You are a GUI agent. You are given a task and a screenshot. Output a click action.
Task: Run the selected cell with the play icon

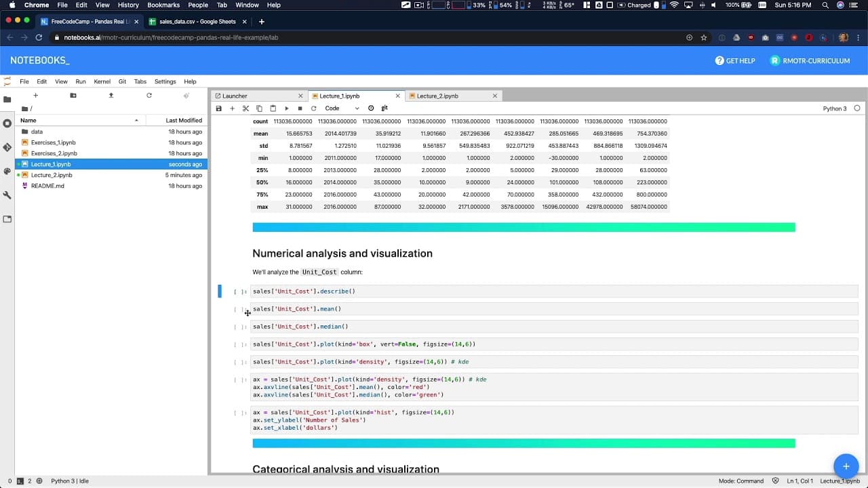point(286,108)
